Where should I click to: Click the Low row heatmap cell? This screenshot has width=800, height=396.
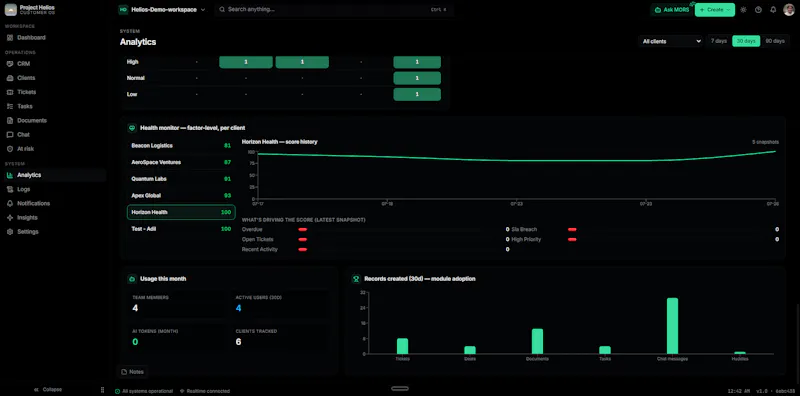click(x=417, y=94)
